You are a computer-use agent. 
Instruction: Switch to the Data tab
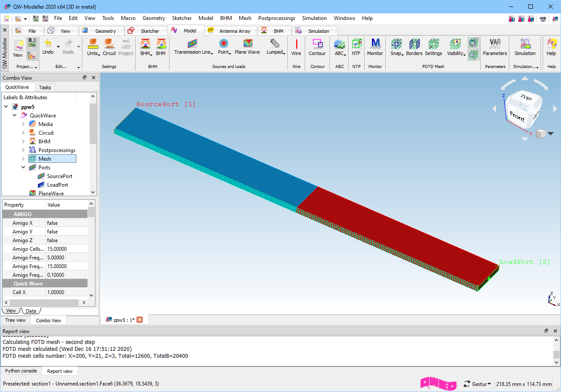click(31, 311)
